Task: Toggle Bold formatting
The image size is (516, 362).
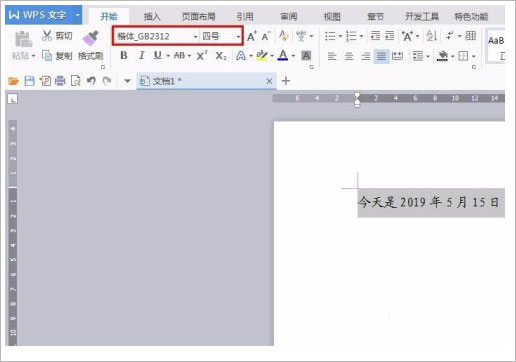Action: coord(124,55)
